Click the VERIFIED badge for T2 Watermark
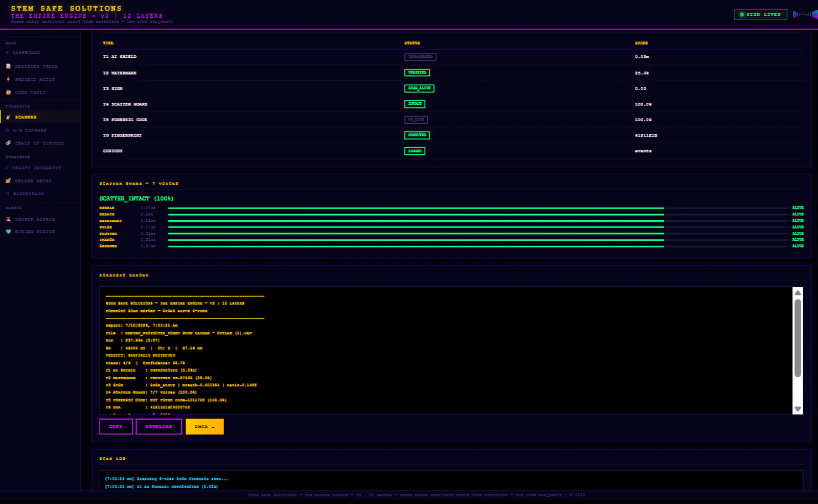Image resolution: width=818 pixels, height=504 pixels. coord(417,73)
